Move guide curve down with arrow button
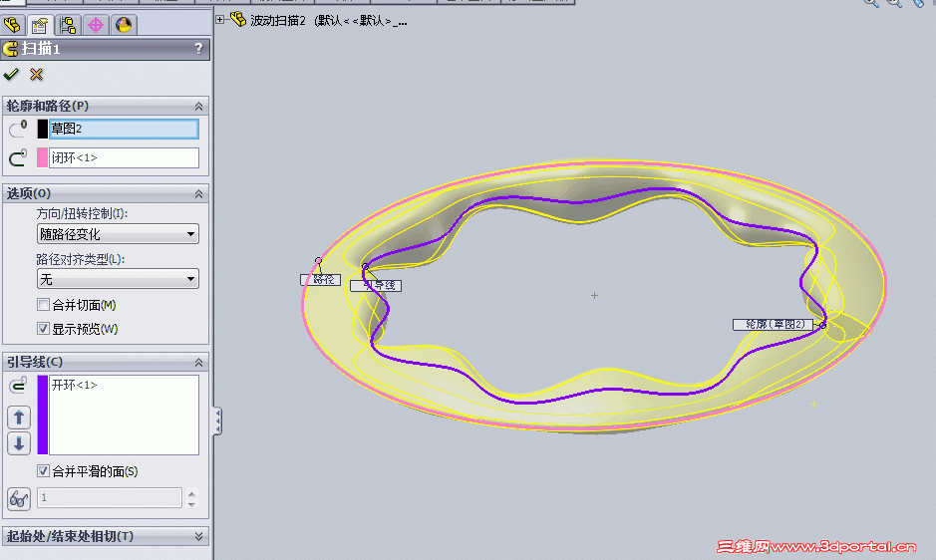This screenshot has width=936, height=560. (x=19, y=443)
